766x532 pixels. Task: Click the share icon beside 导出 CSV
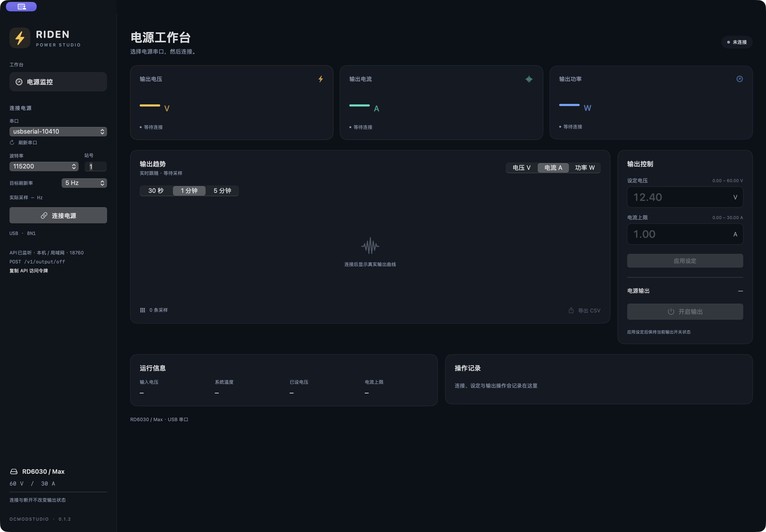point(571,310)
